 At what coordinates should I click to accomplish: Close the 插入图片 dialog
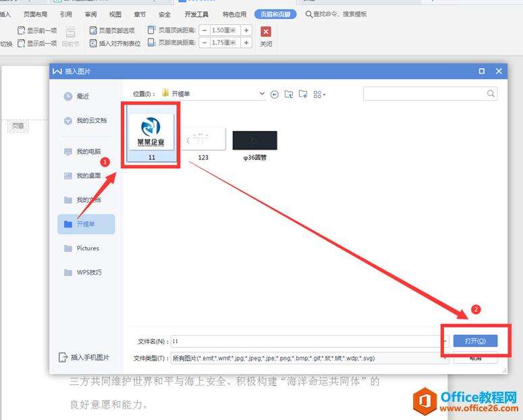tap(499, 71)
